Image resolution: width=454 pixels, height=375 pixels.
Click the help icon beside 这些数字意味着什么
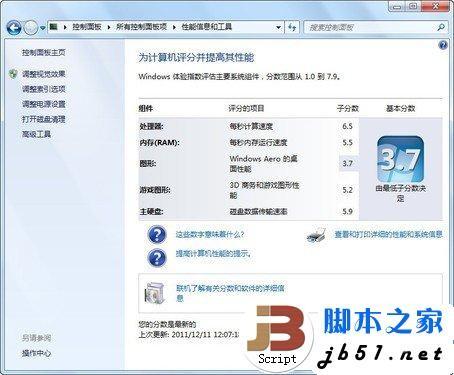[x=157, y=235]
